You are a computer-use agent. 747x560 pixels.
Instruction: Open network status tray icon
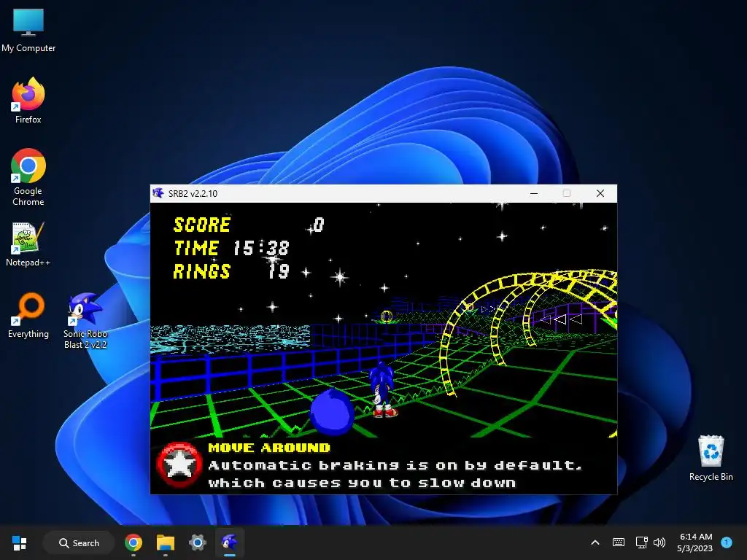point(641,542)
